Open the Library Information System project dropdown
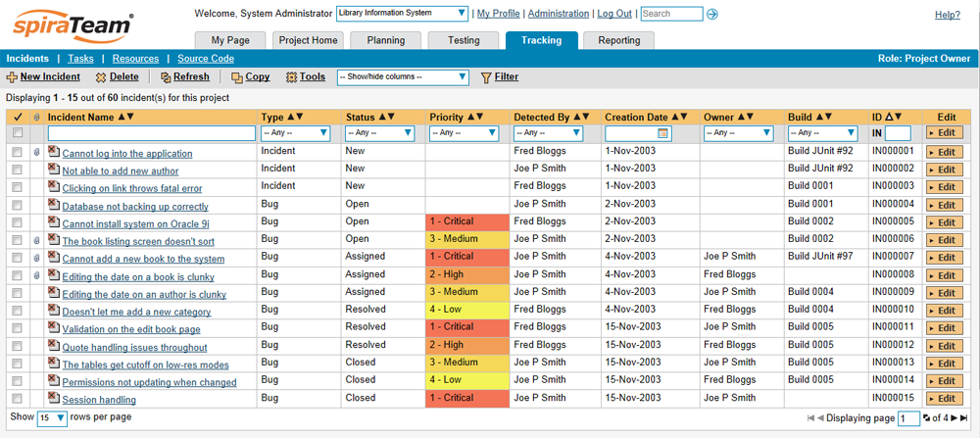 (x=402, y=13)
